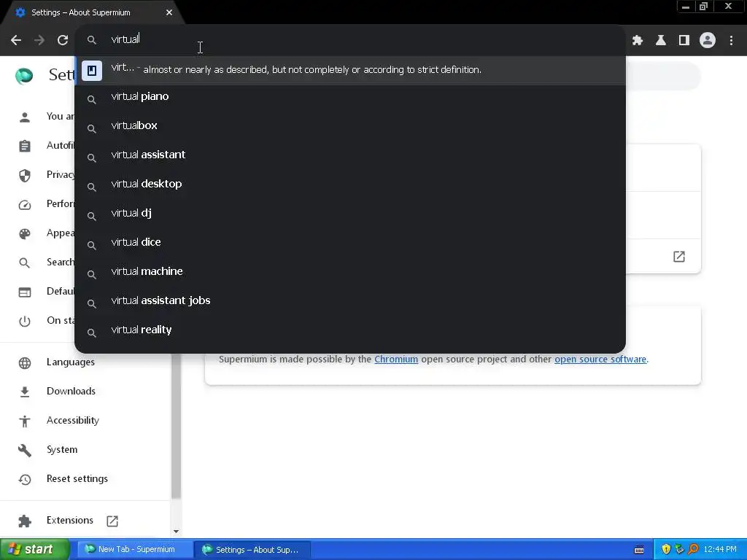Image resolution: width=747 pixels, height=560 pixels.
Task: Click the browser back arrow
Action: [16, 40]
